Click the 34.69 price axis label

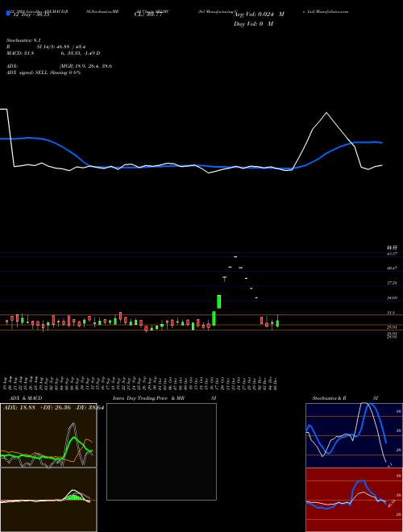393,297
